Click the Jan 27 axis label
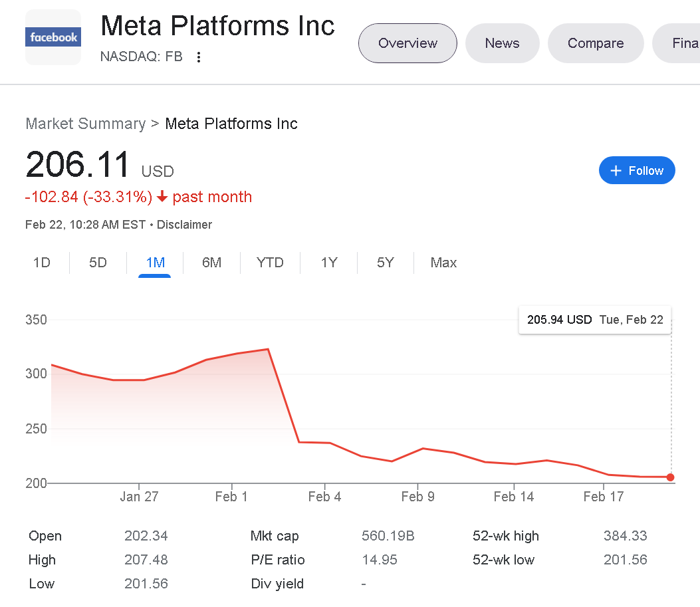 [x=140, y=497]
